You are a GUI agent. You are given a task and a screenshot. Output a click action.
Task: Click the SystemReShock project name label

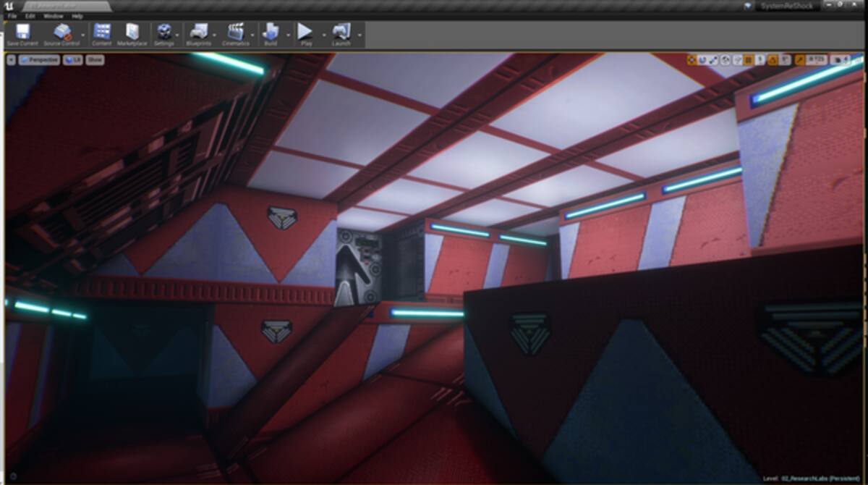coord(787,6)
